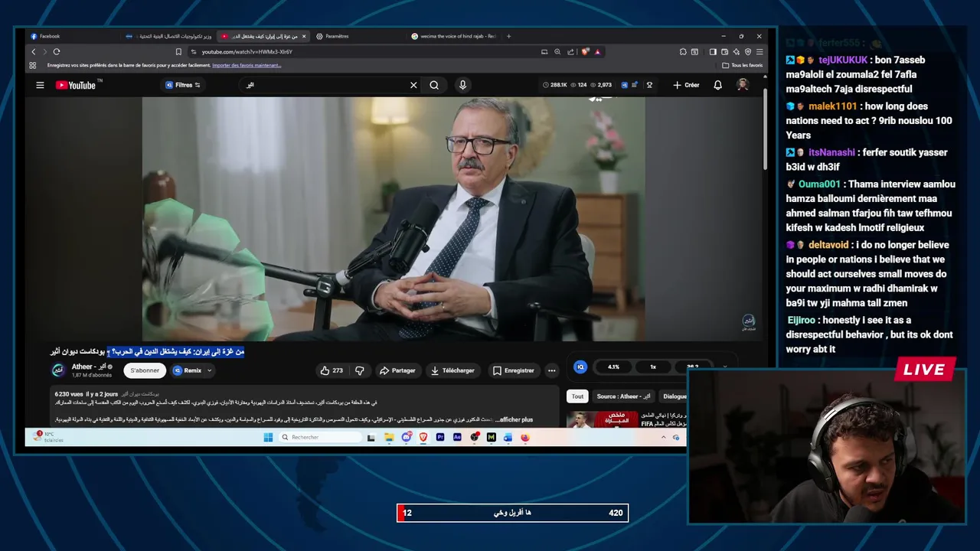Reload the page with the refresh icon
The image size is (980, 551).
pyautogui.click(x=57, y=52)
